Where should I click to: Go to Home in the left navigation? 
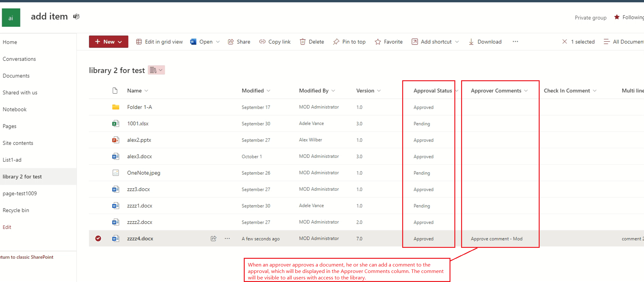click(10, 42)
